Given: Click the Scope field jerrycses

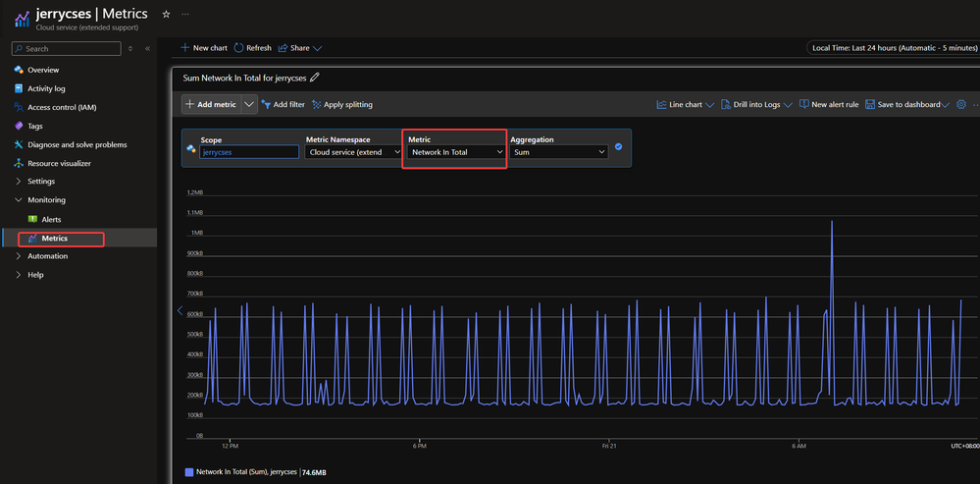Looking at the screenshot, I should pyautogui.click(x=249, y=152).
